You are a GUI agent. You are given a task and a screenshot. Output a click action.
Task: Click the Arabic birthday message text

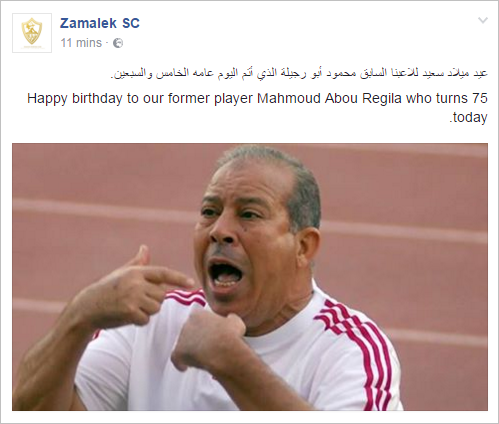(x=299, y=73)
